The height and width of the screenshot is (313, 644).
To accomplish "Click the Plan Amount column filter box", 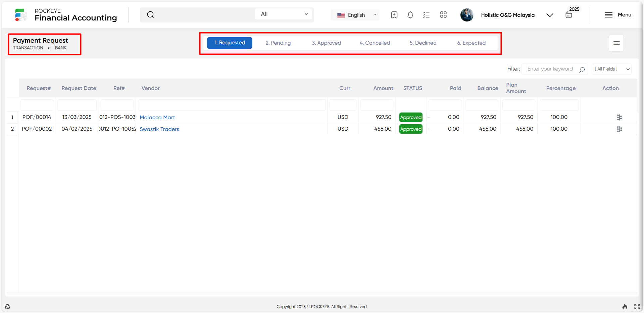I will click(519, 105).
